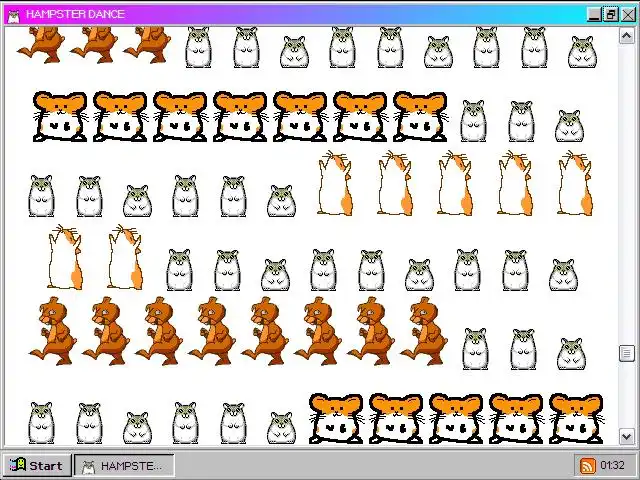Click the scrollbar down arrow

click(x=627, y=436)
